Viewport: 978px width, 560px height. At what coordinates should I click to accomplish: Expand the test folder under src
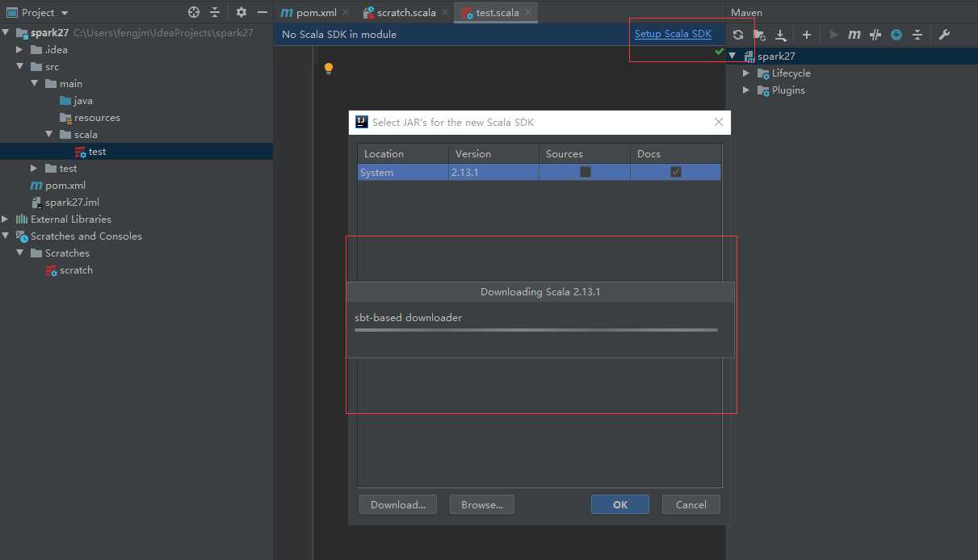coord(34,169)
